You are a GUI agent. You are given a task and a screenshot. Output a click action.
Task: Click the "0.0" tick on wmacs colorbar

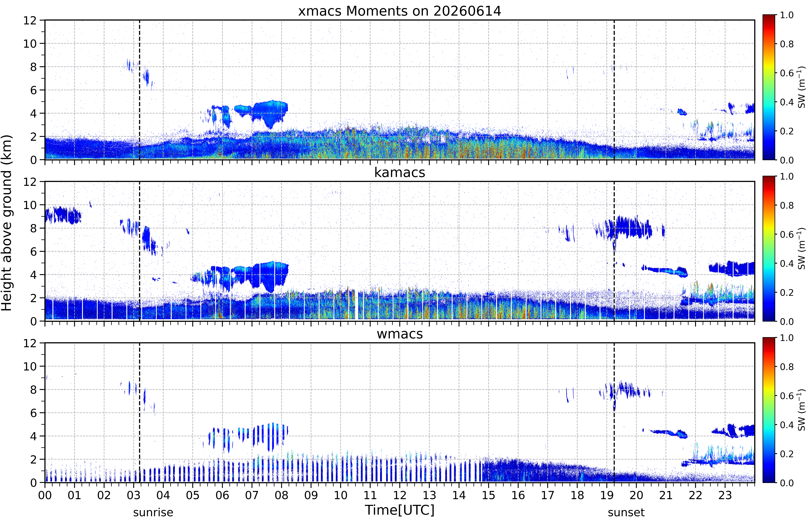(787, 483)
